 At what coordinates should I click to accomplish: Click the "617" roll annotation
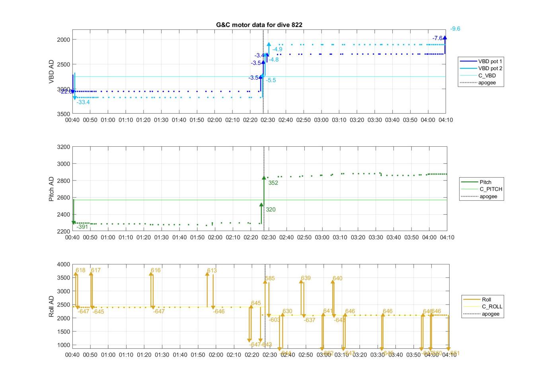[95, 270]
